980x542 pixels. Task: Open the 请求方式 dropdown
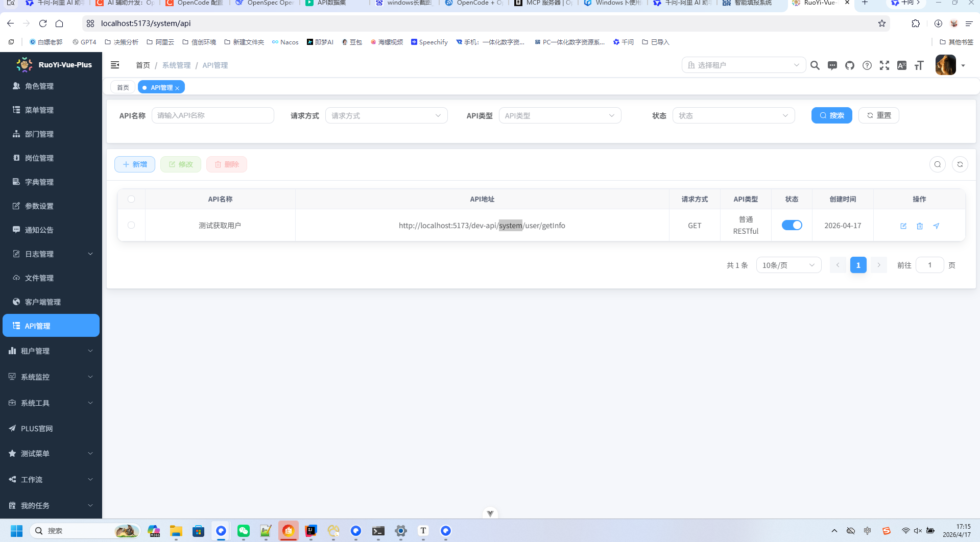coord(386,115)
